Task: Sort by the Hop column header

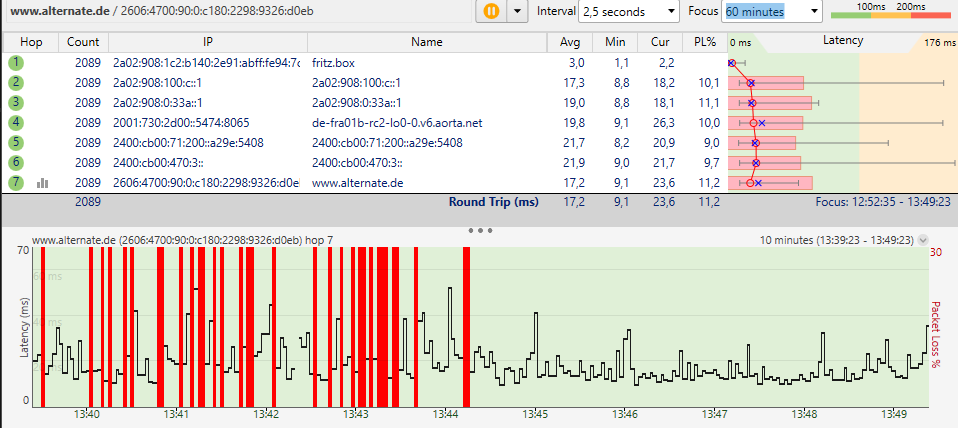Action: pyautogui.click(x=31, y=42)
